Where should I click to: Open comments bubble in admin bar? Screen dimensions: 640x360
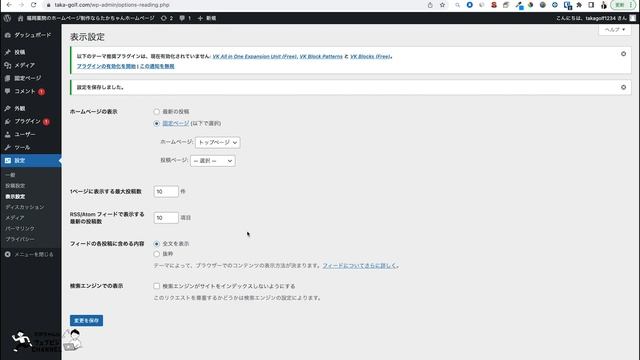pyautogui.click(x=185, y=18)
